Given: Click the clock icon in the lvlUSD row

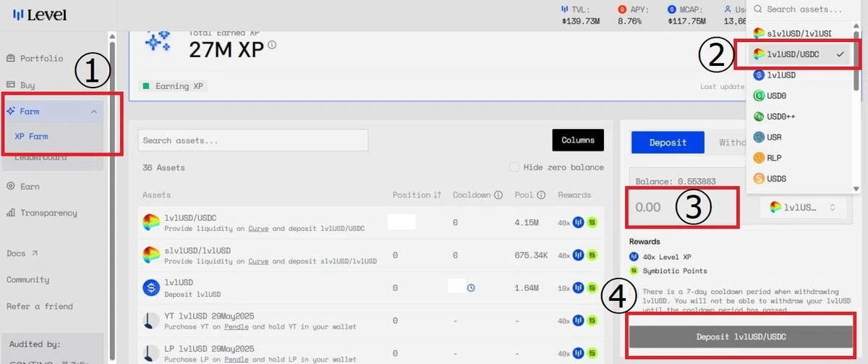Looking at the screenshot, I should 471,288.
